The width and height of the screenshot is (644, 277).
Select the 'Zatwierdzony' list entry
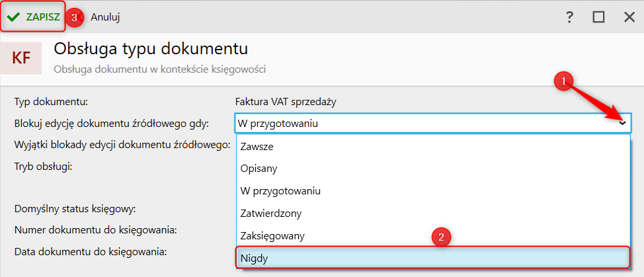pyautogui.click(x=272, y=214)
